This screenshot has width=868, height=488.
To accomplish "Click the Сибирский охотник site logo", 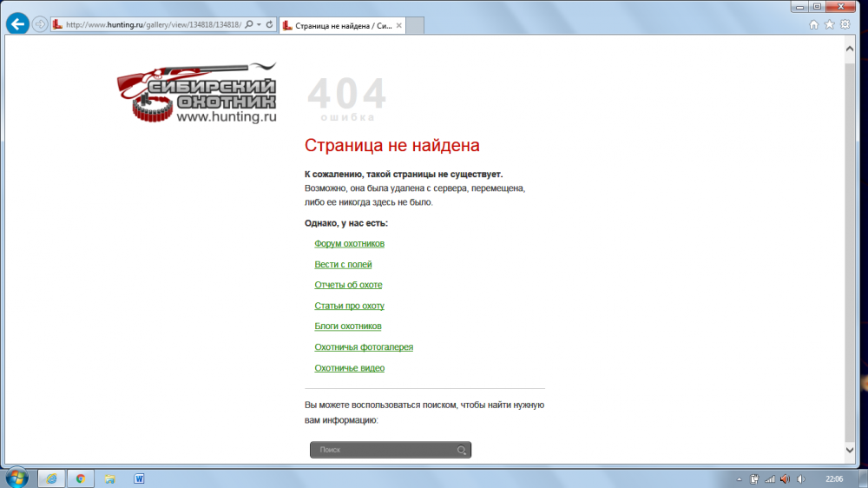I will pos(198,92).
